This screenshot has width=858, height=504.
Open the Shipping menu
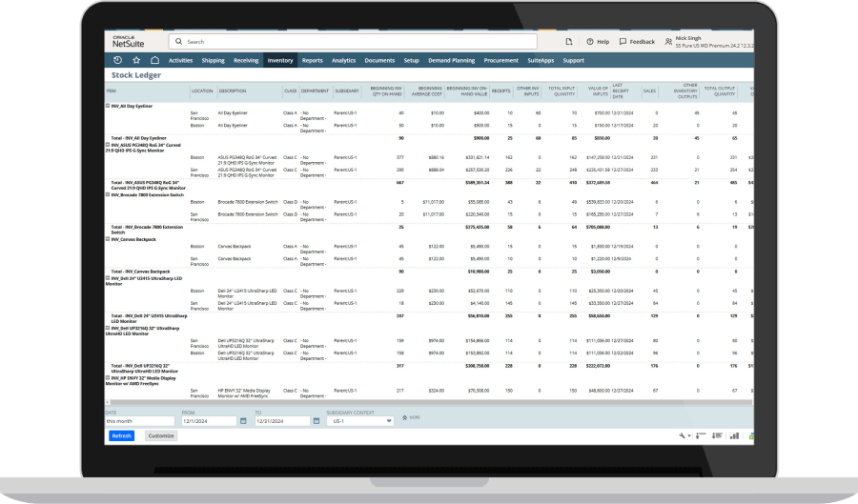[x=213, y=61]
